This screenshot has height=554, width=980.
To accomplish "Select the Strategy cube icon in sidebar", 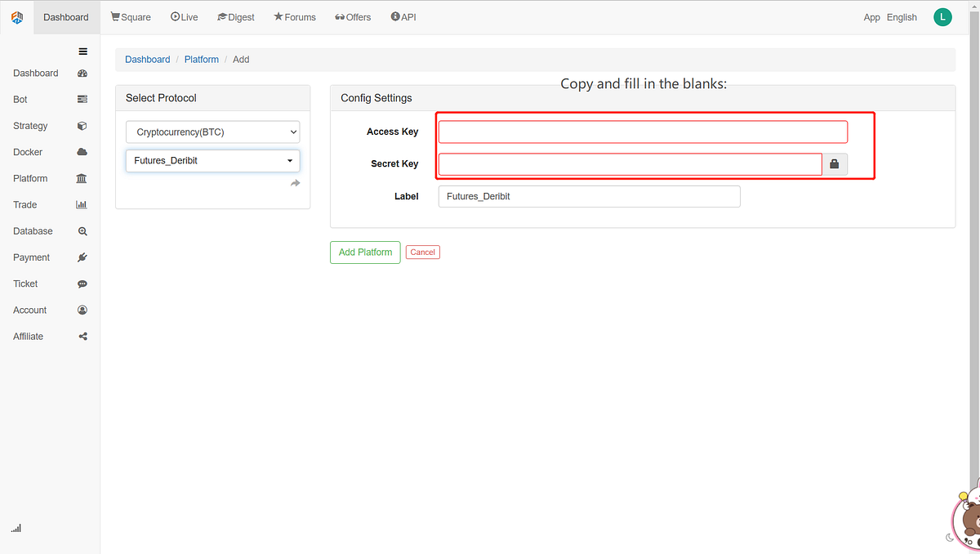I will [x=82, y=125].
